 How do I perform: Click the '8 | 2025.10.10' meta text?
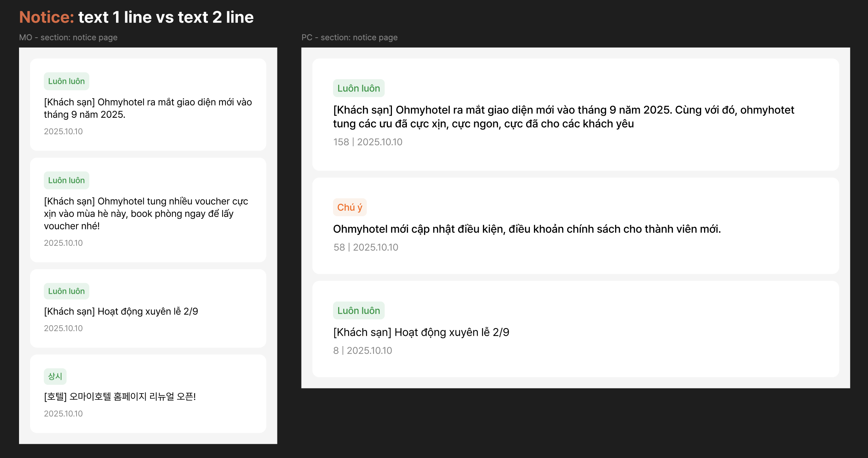[x=362, y=350]
